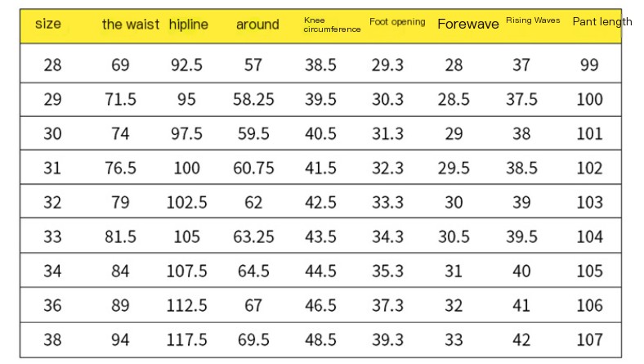This screenshot has width=644, height=364.
Task: Click the waist value 71.5
Action: point(120,100)
